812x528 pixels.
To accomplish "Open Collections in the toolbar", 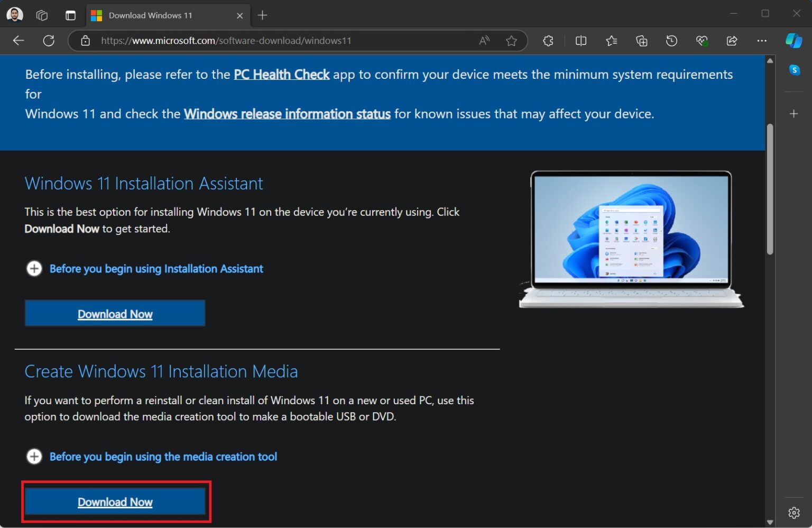I will [x=641, y=40].
